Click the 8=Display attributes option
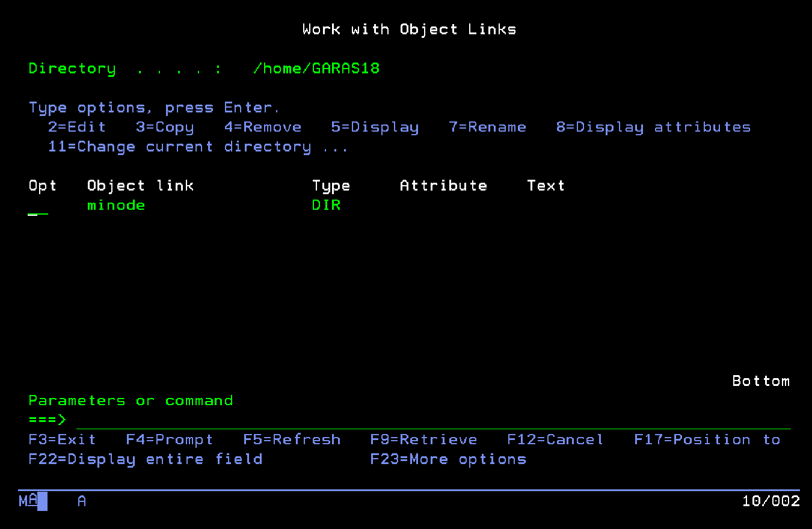Image resolution: width=812 pixels, height=529 pixels. (x=653, y=127)
